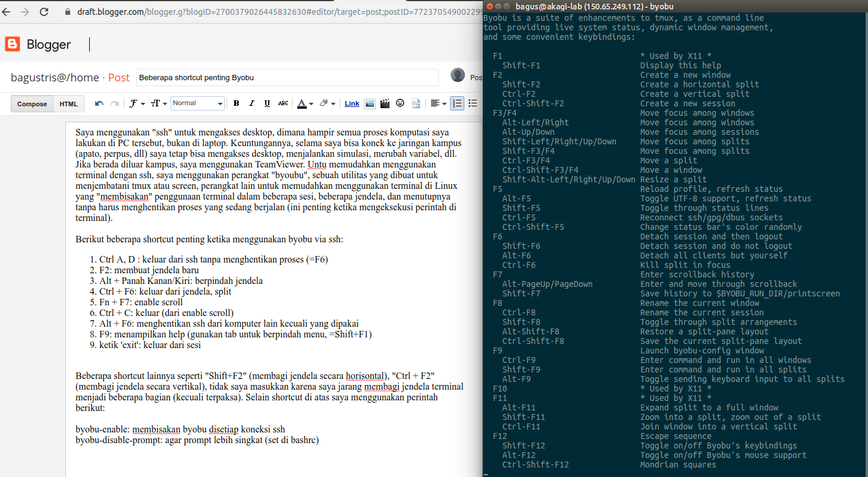Image resolution: width=868 pixels, height=477 pixels.
Task: Insert a jump break
Action: coord(416,103)
